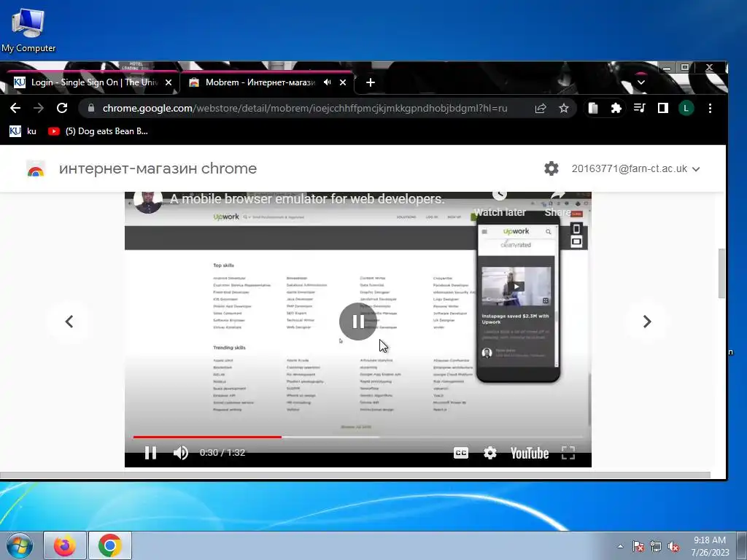Show the previous screenshot in carousel
The image size is (747, 560).
69,322
